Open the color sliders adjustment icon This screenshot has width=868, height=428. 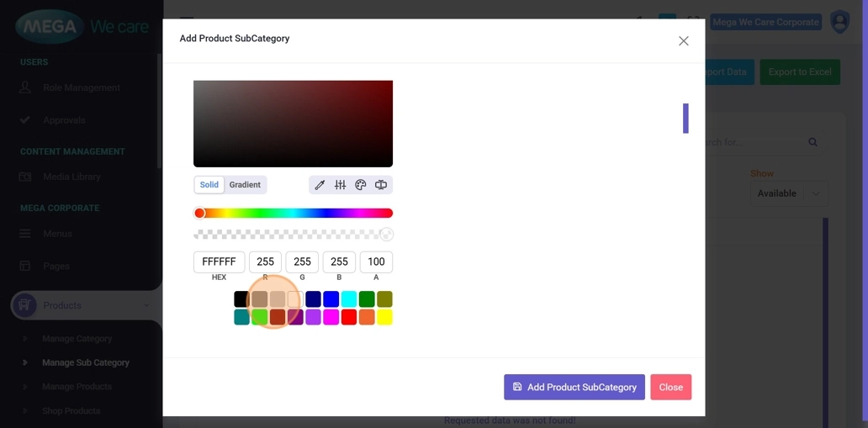pos(340,185)
